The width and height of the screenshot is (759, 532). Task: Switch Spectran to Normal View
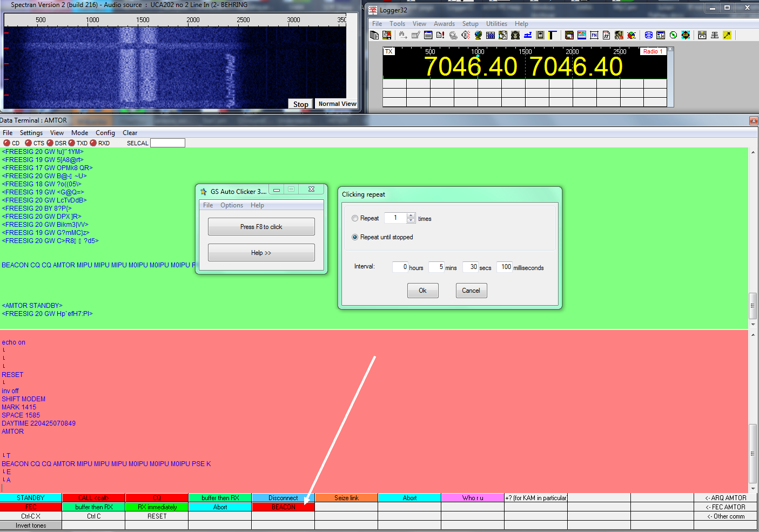point(337,104)
